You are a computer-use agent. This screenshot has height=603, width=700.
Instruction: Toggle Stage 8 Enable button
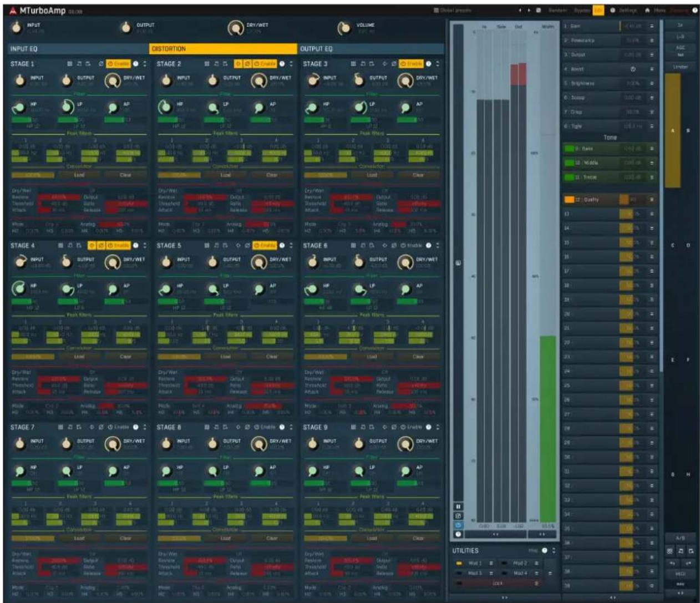[264, 427]
